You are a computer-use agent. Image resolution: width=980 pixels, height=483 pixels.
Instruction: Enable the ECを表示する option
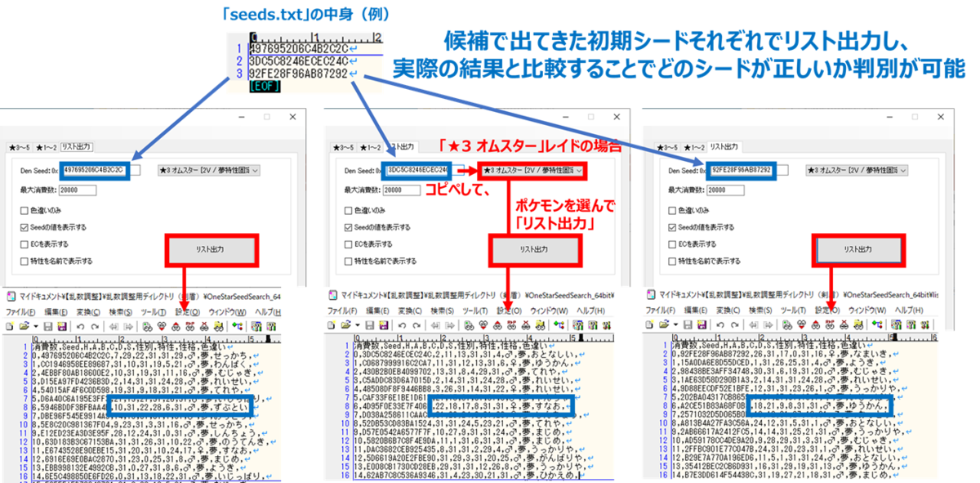[x=23, y=244]
